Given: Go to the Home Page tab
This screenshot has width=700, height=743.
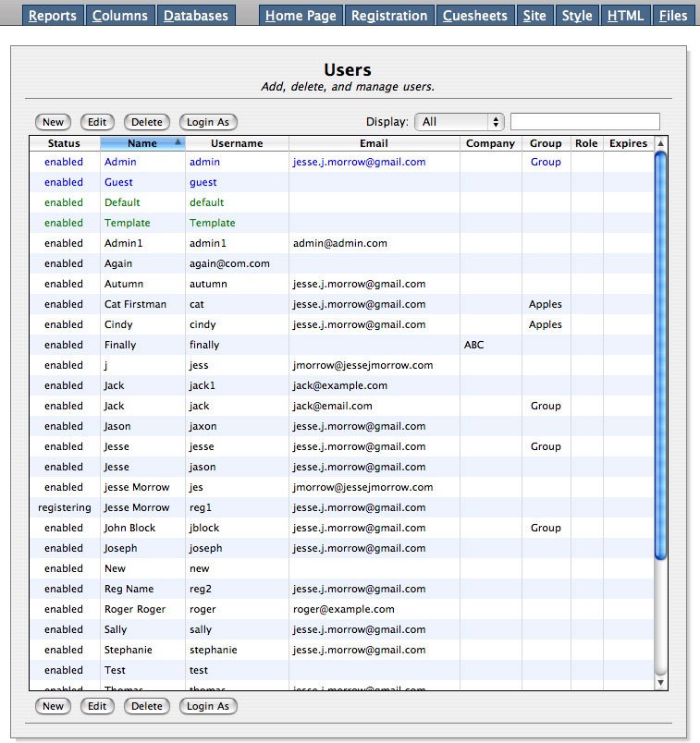Looking at the screenshot, I should point(301,16).
